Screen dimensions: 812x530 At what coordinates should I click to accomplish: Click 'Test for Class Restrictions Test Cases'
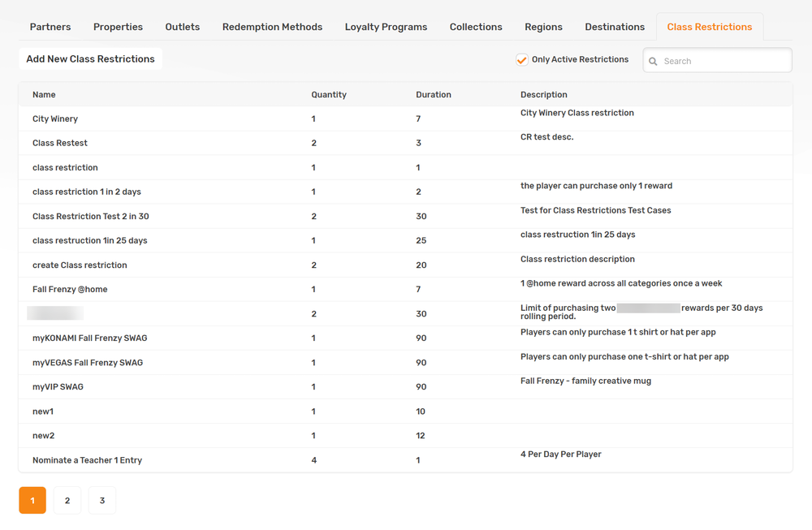595,211
